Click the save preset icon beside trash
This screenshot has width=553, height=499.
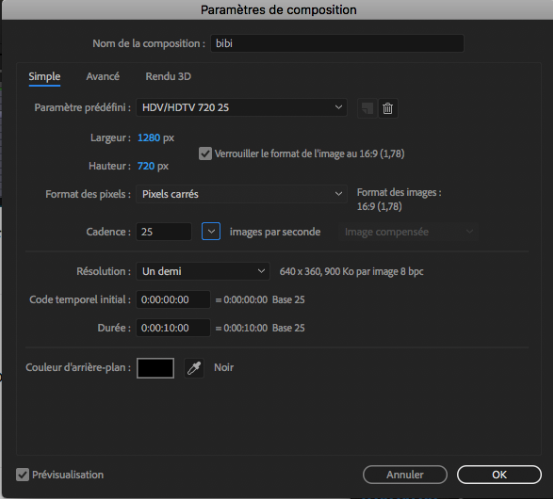[x=367, y=108]
